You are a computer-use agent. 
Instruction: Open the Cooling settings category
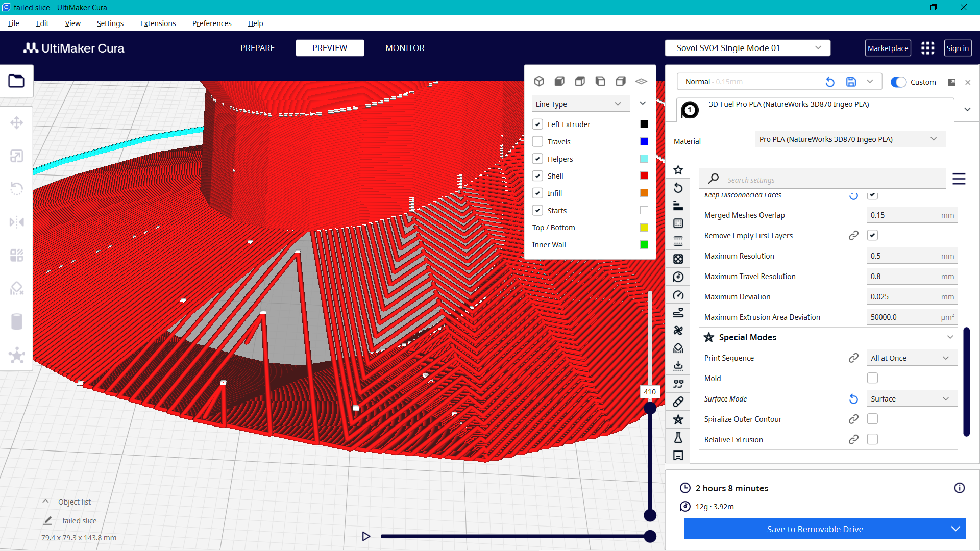click(x=678, y=330)
